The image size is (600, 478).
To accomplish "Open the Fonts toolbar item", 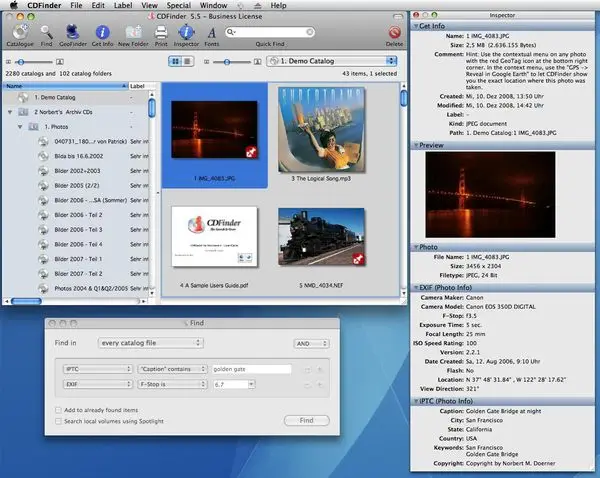I will coord(212,33).
